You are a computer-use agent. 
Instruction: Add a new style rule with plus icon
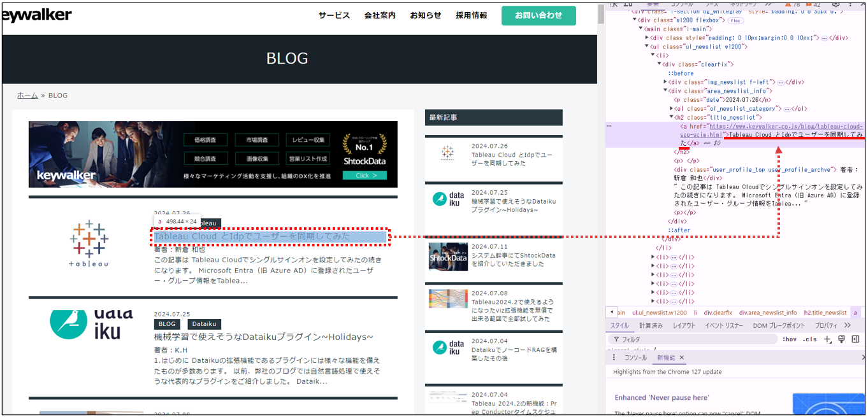click(x=827, y=339)
